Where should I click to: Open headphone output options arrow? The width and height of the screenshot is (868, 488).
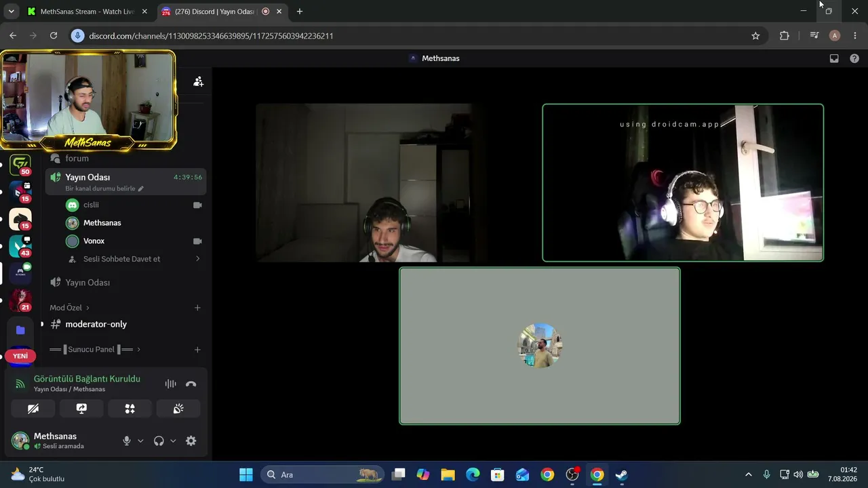click(173, 441)
